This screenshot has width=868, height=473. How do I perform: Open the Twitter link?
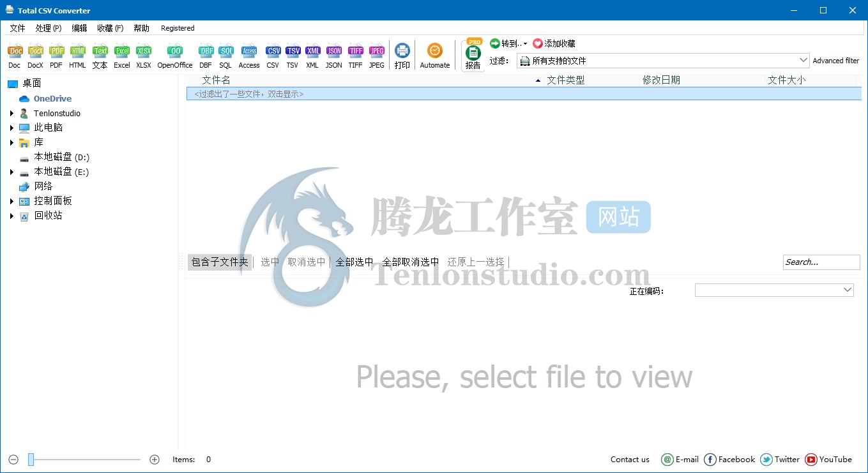[x=780, y=460]
